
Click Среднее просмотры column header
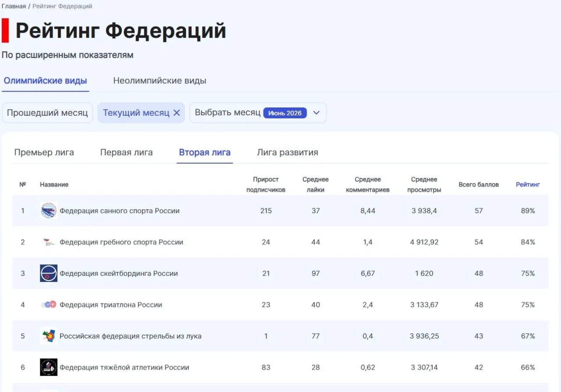(x=424, y=185)
